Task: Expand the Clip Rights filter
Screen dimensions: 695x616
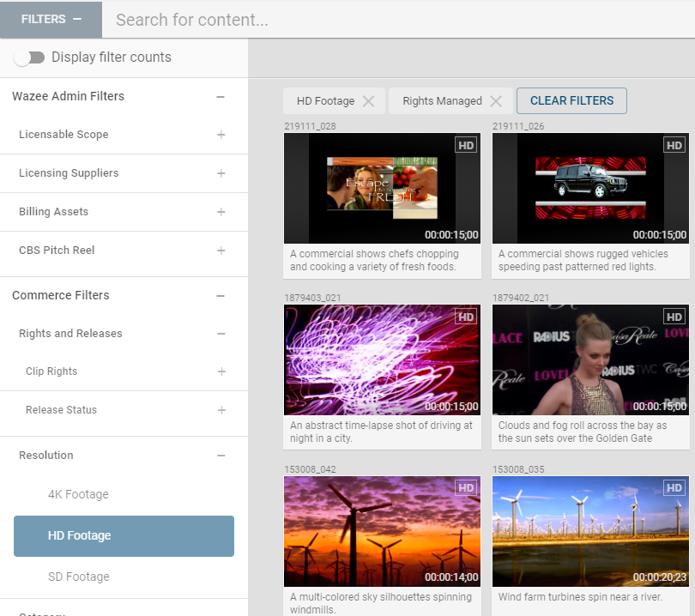Action: point(221,371)
